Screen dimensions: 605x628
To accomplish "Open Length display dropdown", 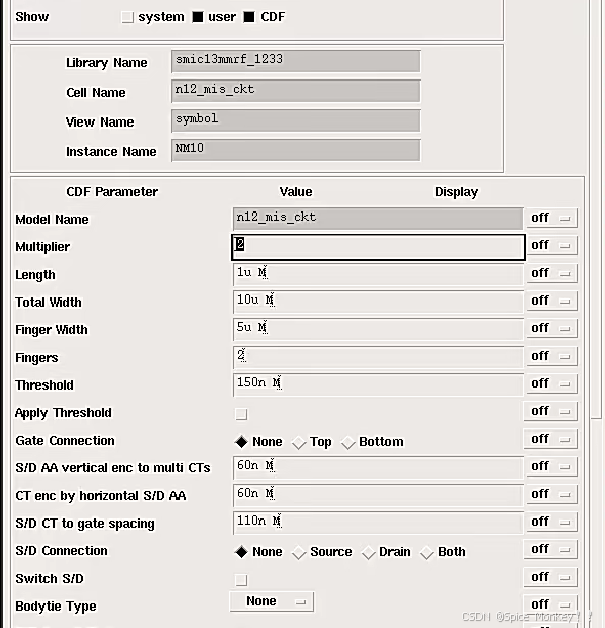I will pyautogui.click(x=552, y=273).
